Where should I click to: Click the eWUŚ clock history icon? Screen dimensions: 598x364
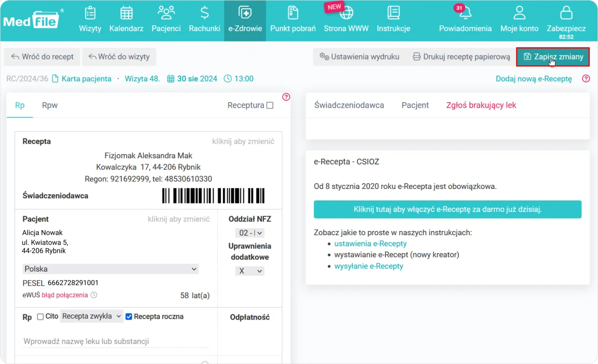[94, 295]
